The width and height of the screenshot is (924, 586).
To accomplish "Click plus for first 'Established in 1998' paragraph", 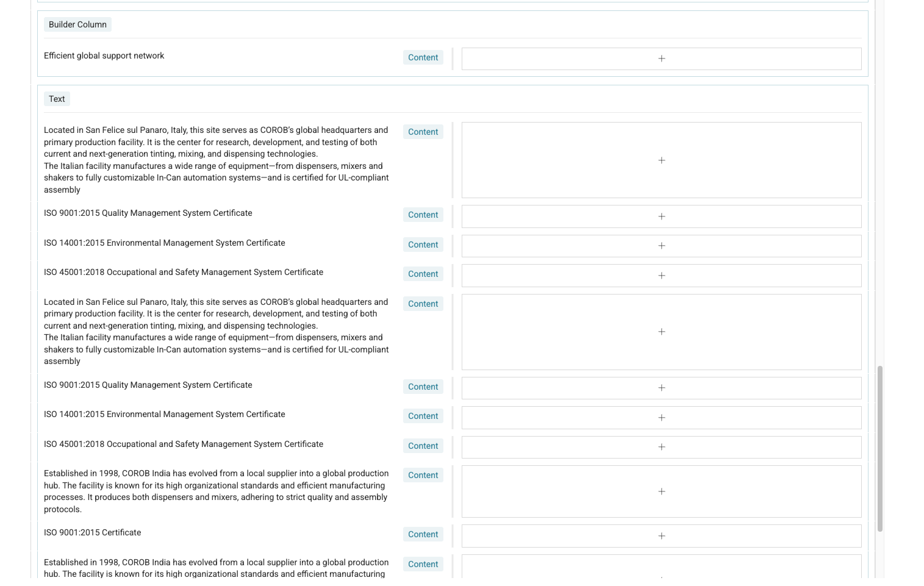I will coord(661,491).
